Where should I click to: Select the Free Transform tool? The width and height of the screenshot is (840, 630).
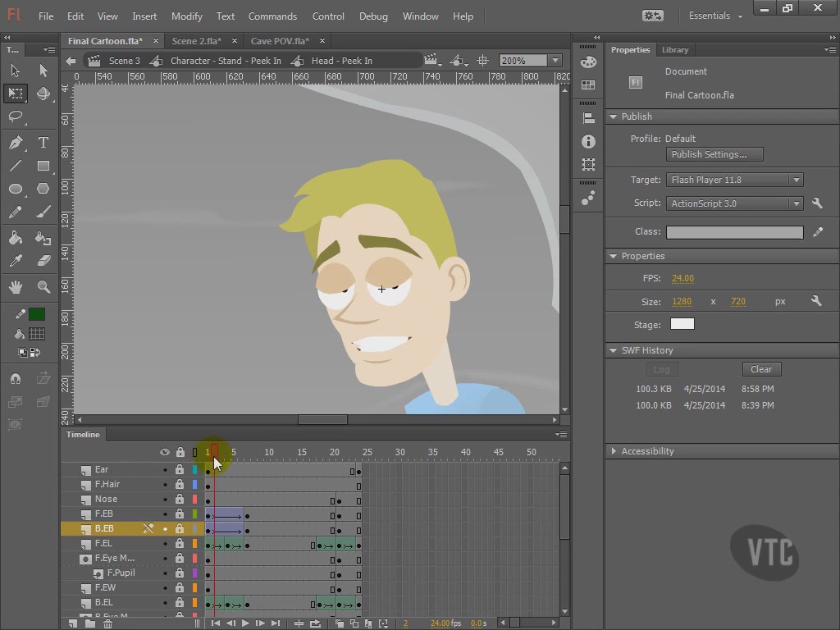point(15,94)
